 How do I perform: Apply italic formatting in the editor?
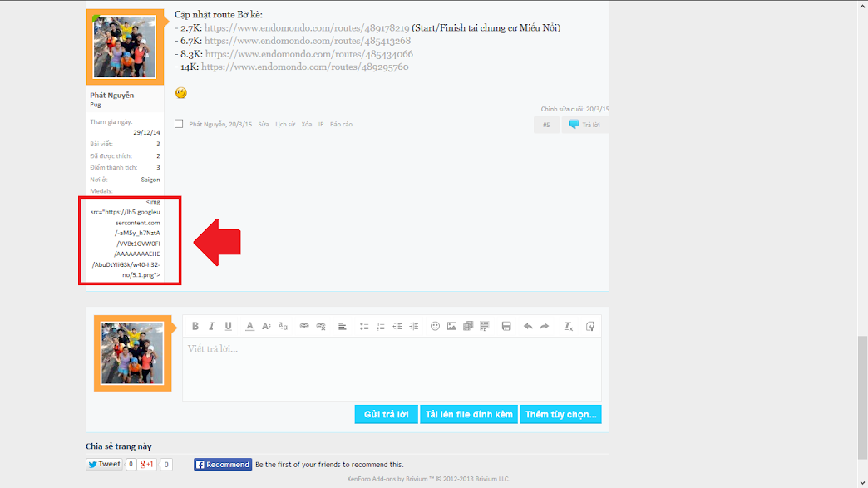point(212,327)
